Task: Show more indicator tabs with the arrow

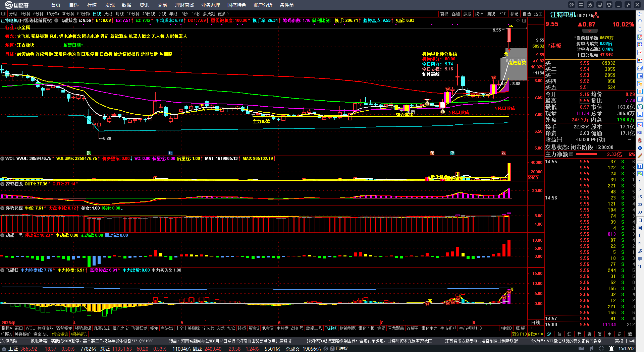Action: [481, 328]
